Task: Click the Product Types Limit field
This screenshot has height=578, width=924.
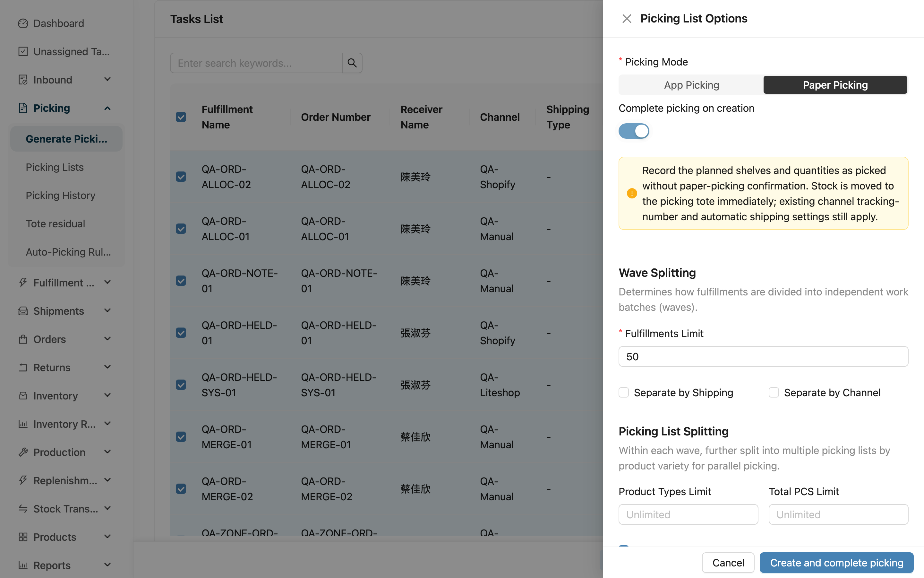Action: click(688, 514)
